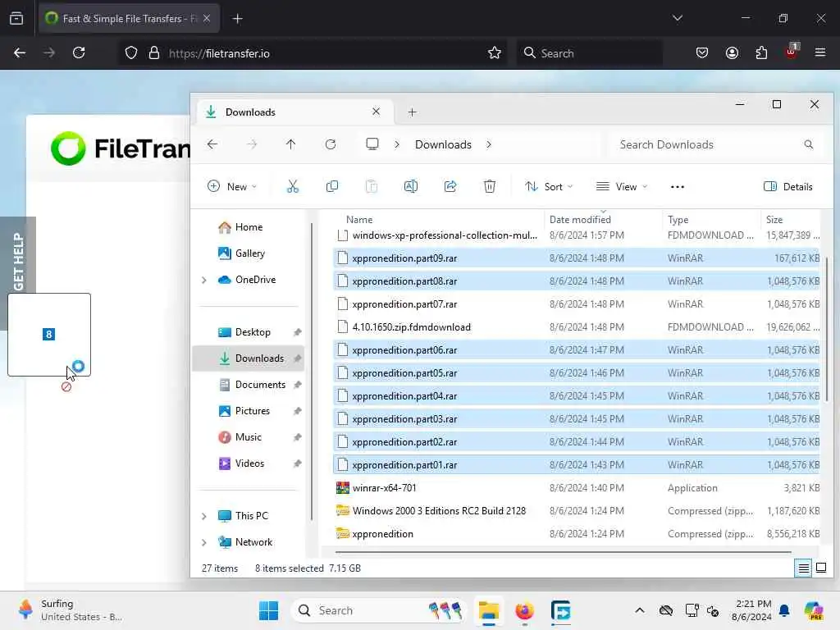Click the Delete trash icon in Explorer toolbar

pos(490,186)
